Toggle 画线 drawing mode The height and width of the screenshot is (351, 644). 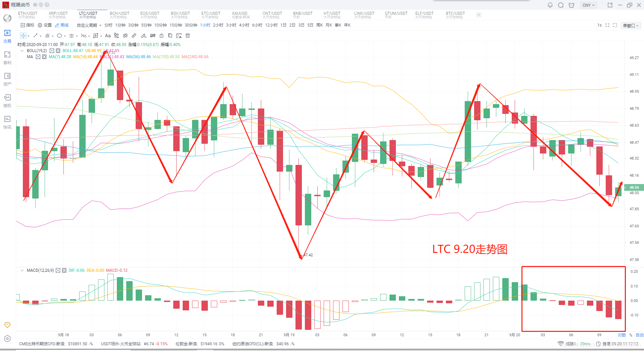(x=62, y=25)
